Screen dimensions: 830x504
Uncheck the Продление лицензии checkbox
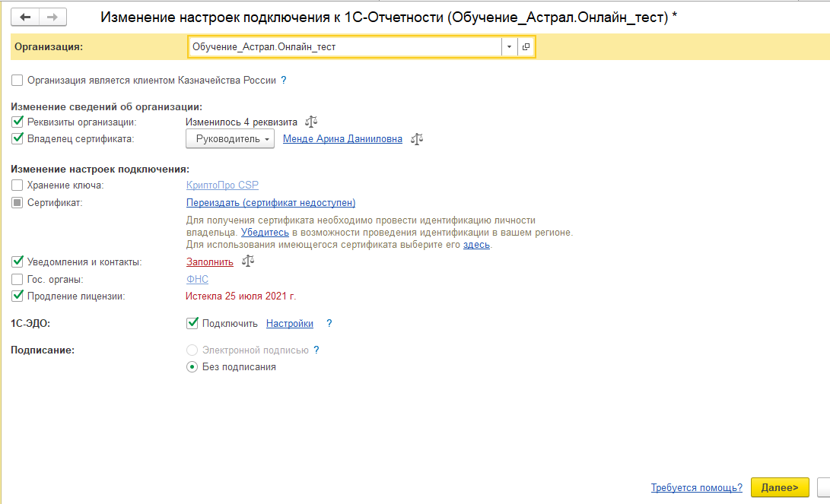17,296
